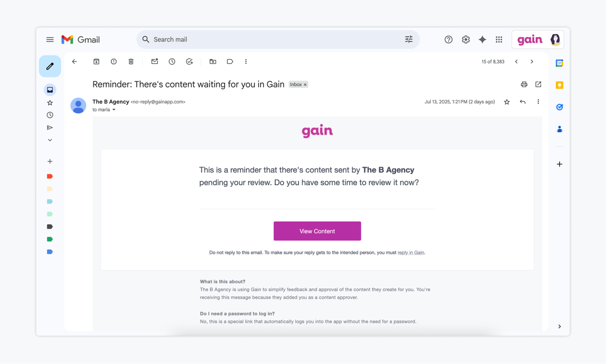This screenshot has height=364, width=606.
Task: Snooze this email with clock icon
Action: coord(172,61)
